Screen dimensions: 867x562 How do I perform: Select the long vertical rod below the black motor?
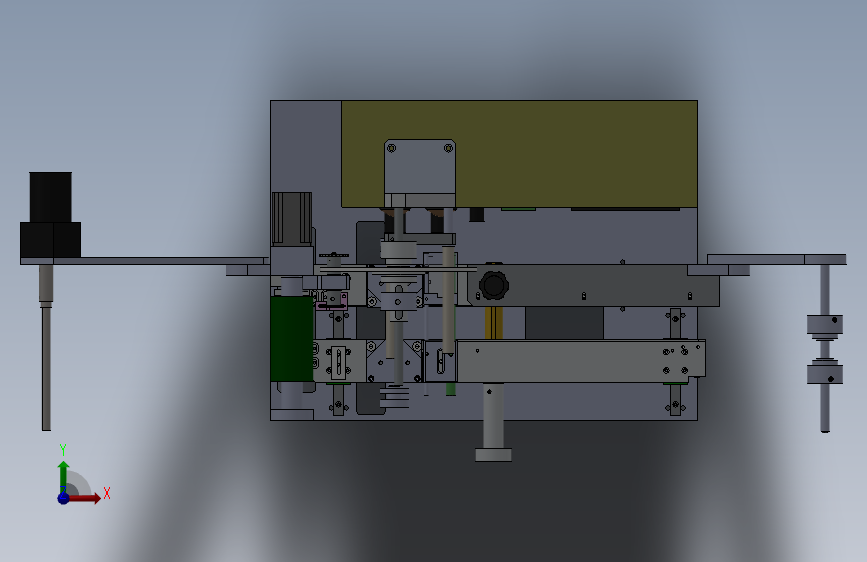pyautogui.click(x=46, y=367)
